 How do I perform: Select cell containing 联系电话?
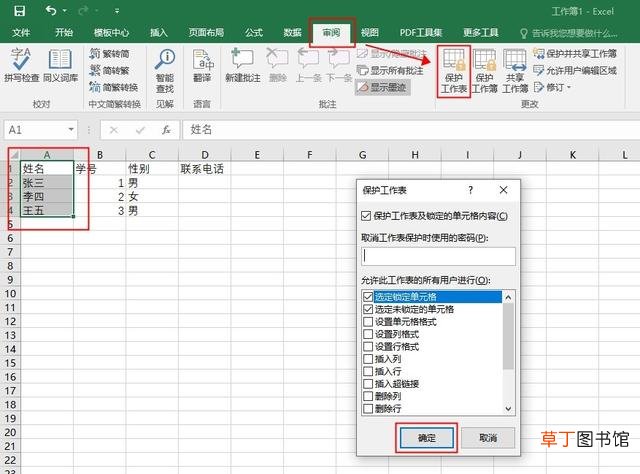tap(204, 169)
